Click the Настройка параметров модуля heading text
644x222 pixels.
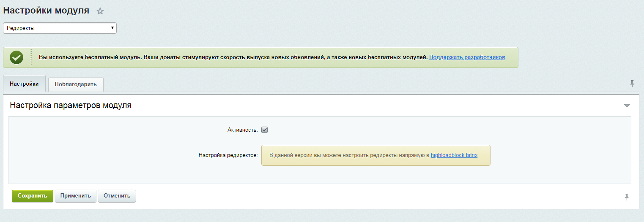[x=71, y=106]
